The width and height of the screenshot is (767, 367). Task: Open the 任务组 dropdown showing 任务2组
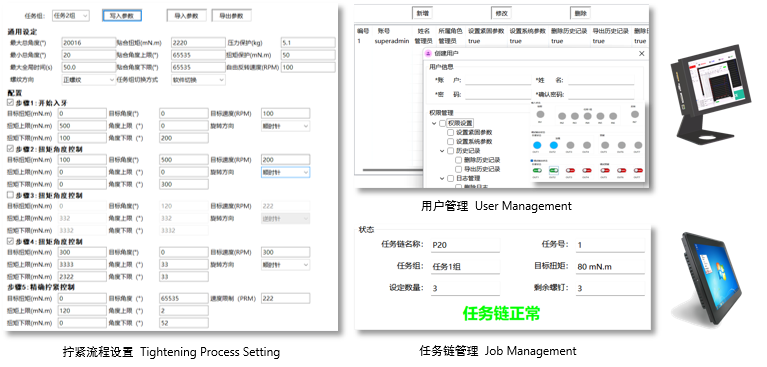tap(70, 16)
